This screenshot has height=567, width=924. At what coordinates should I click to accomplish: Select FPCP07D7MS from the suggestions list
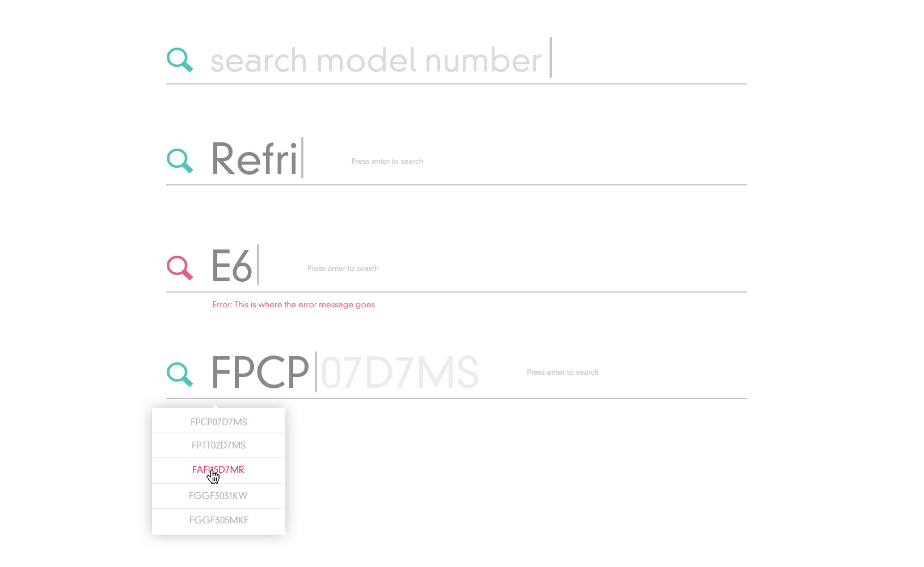pos(218,422)
